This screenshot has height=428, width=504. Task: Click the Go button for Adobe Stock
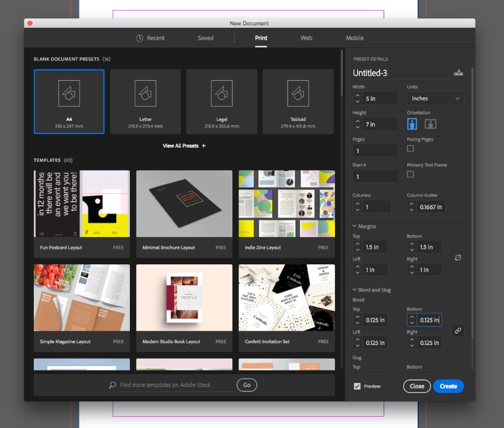coord(247,385)
